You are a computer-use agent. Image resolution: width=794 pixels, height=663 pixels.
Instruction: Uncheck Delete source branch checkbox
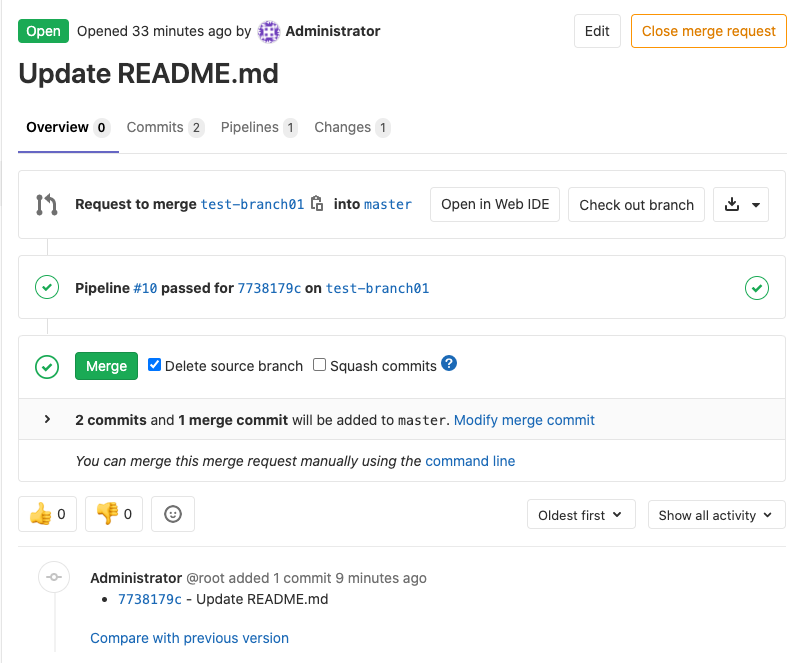(x=154, y=365)
